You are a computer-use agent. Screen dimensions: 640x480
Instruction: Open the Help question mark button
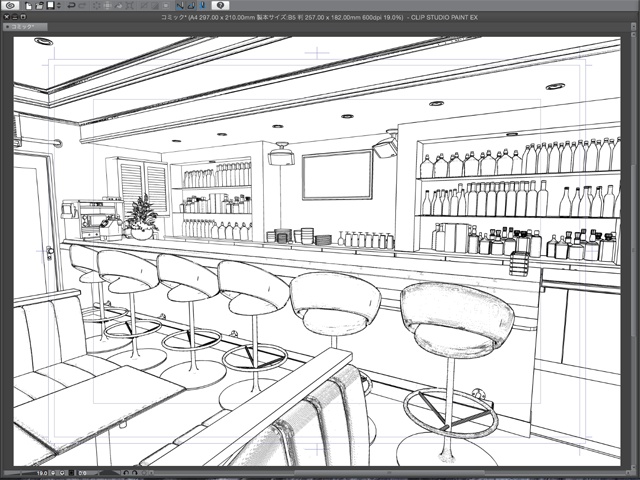[x=220, y=5]
